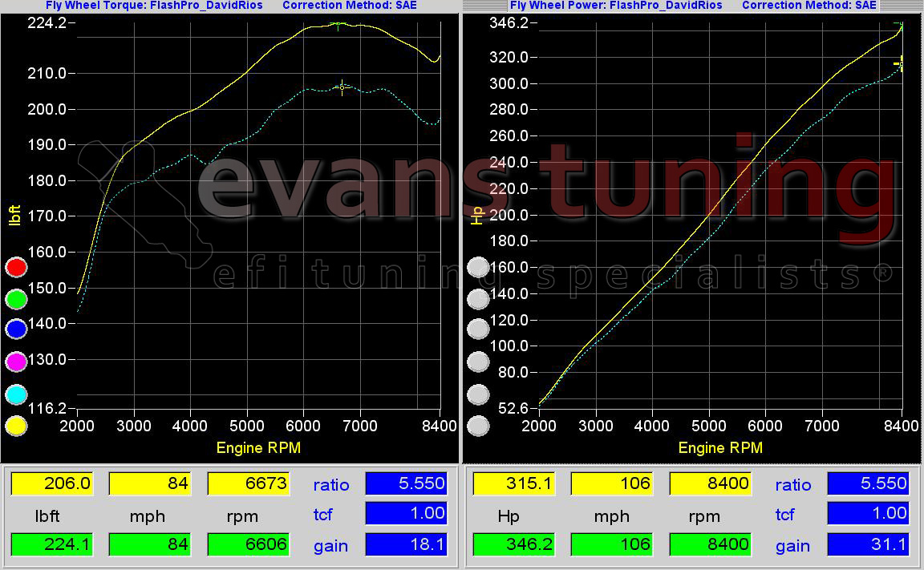Click the gain label in torque panel
This screenshot has width=924, height=570.
tap(330, 547)
